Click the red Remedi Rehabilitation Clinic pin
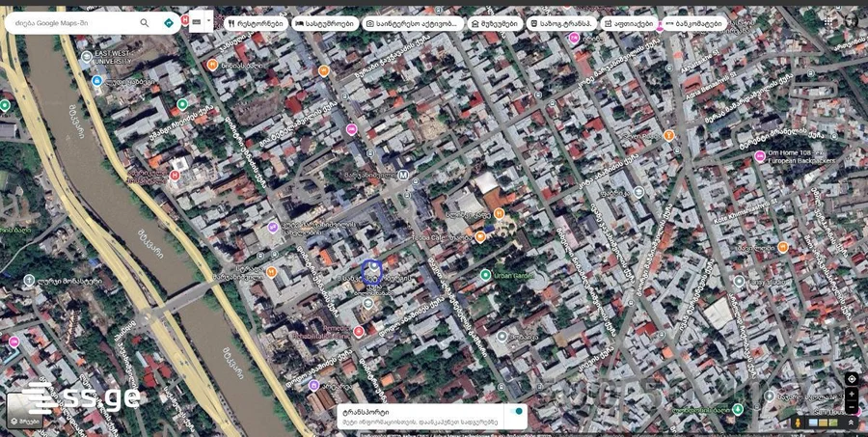Screen dimensions: 868x437 [358, 331]
